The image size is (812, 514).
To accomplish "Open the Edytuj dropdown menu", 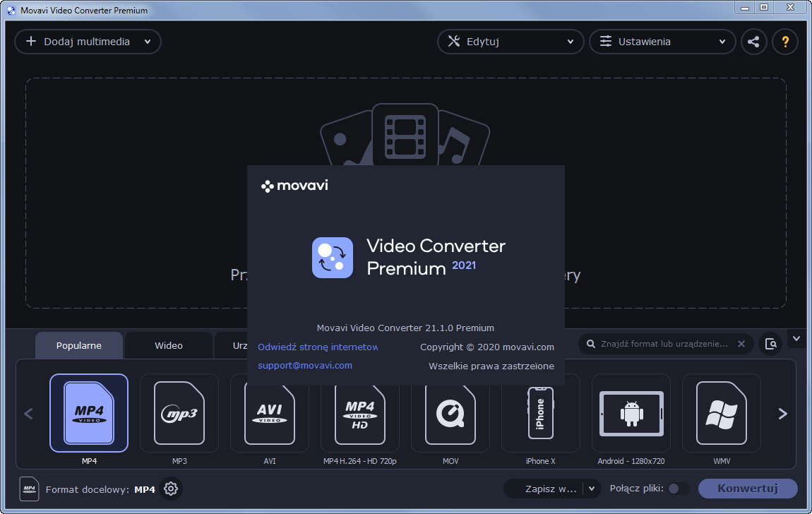I will click(511, 42).
